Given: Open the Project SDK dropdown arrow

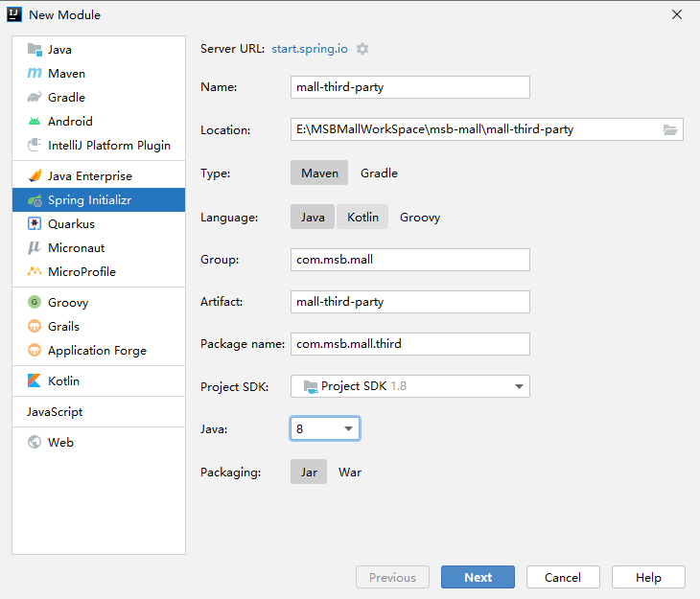Looking at the screenshot, I should click(x=519, y=386).
